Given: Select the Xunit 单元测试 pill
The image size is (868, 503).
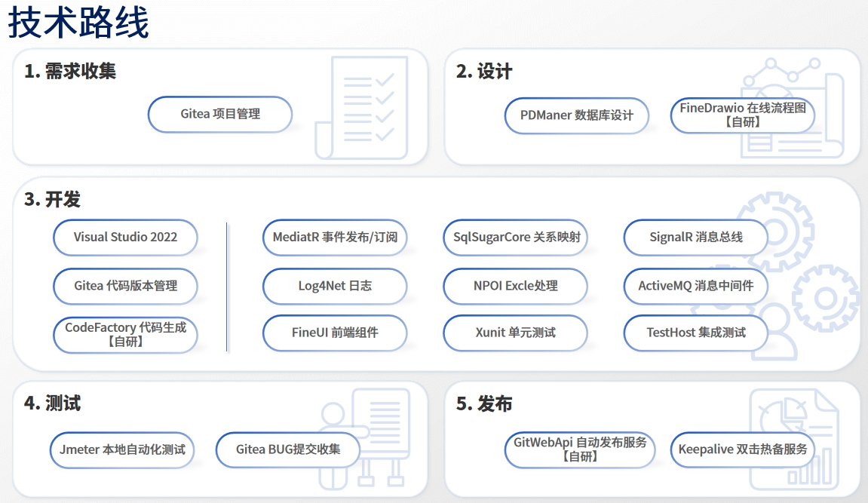Looking at the screenshot, I should pyautogui.click(x=515, y=333).
